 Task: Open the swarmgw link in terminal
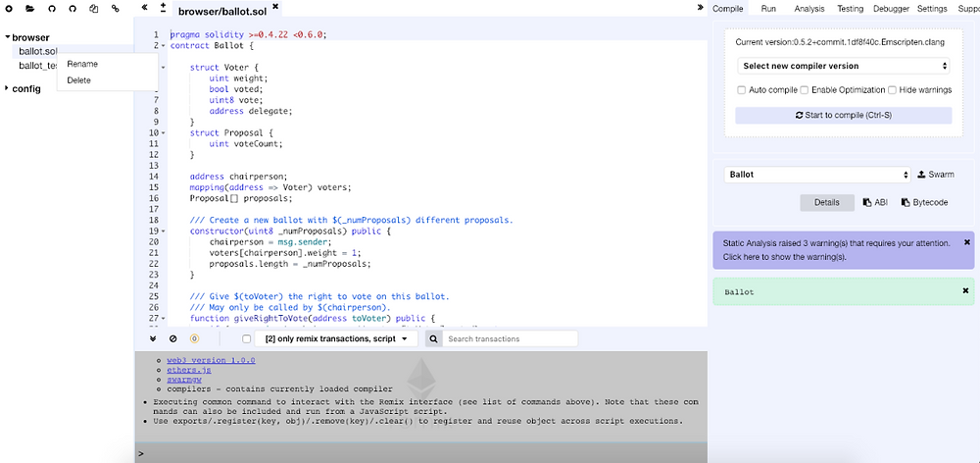184,380
